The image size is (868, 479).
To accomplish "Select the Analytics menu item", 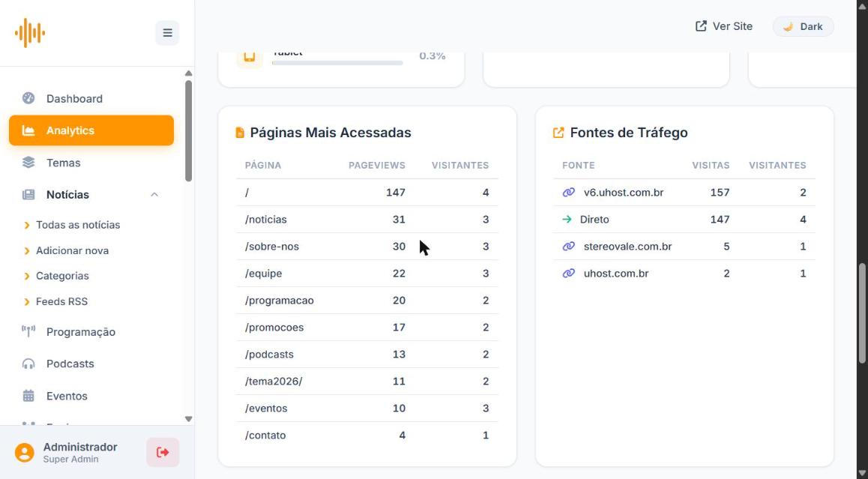I will pyautogui.click(x=91, y=130).
